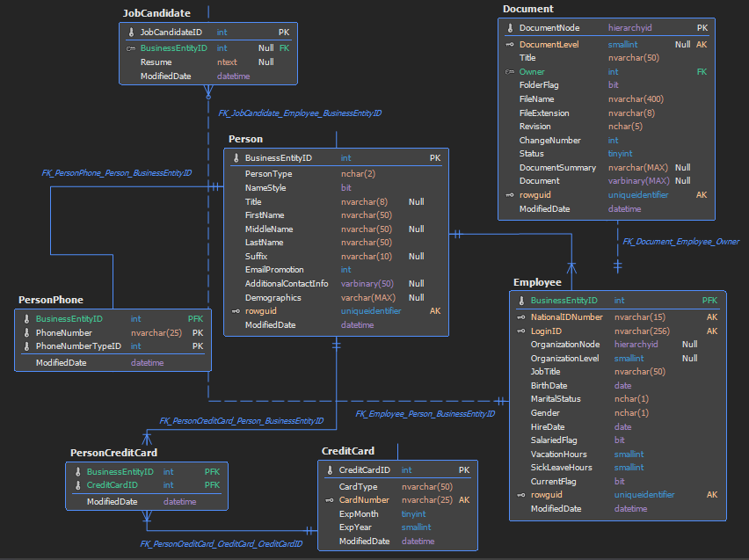Click the FK_JobCandidate_Employee_BusinessEntityID relationship label
Screen dimensions: 749x560
pos(300,113)
